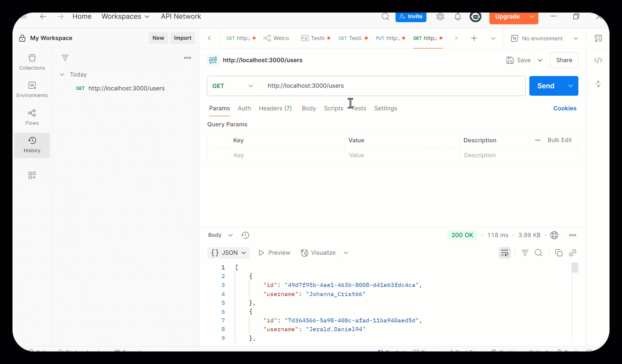Click the network globe icon in response
The height and width of the screenshot is (364, 622).
[x=554, y=235]
